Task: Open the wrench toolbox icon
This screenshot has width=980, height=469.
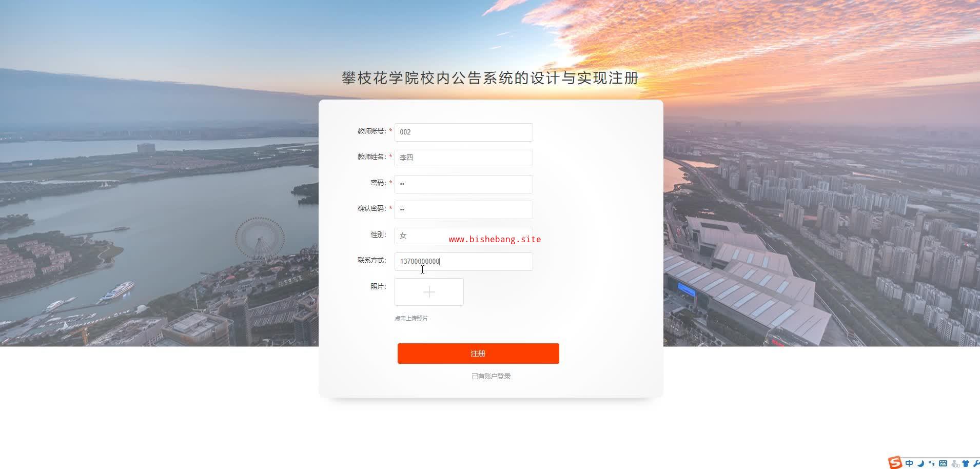Action: [976, 463]
